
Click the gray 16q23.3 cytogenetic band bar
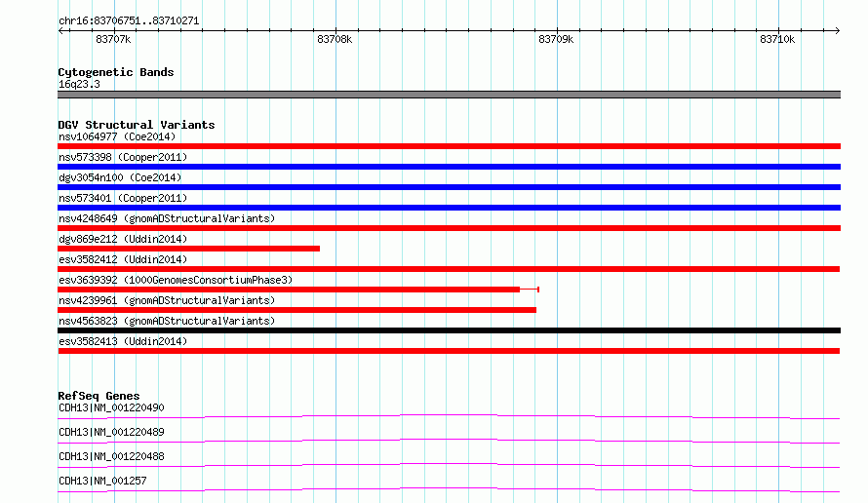(x=449, y=95)
